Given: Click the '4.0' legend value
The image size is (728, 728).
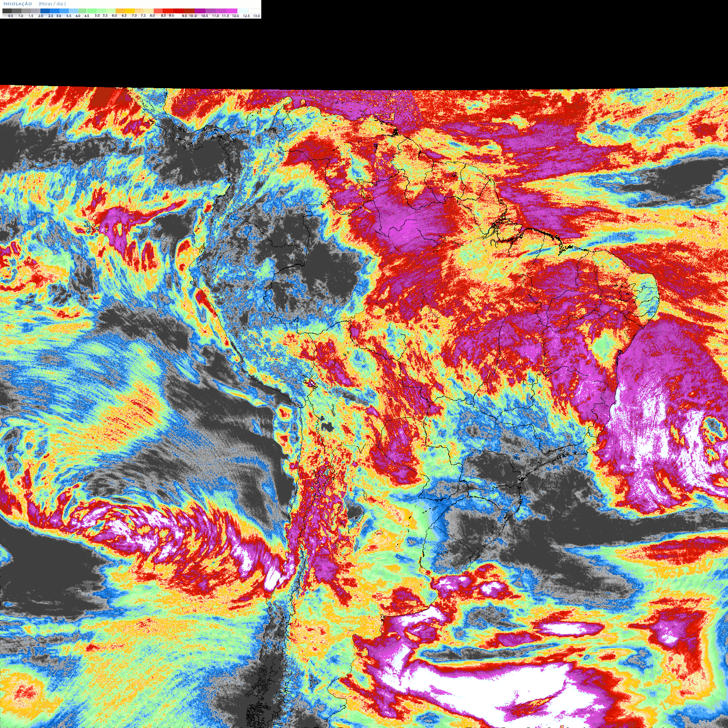Looking at the screenshot, I should 78,16.
